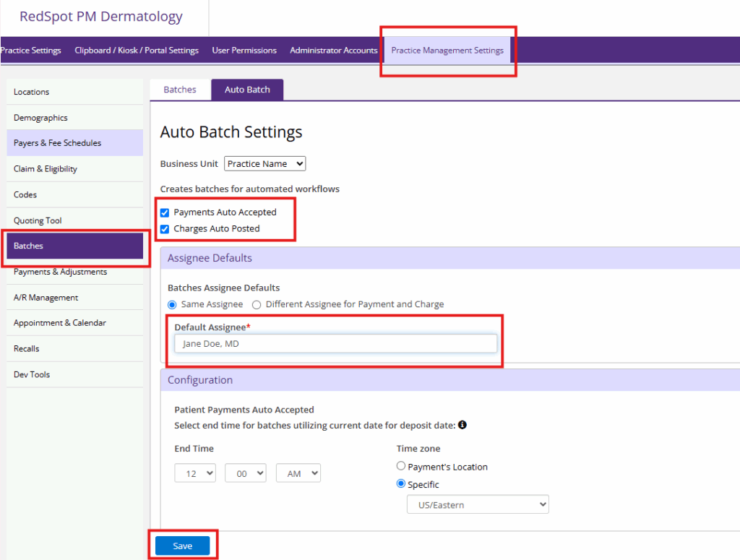This screenshot has width=740, height=560.
Task: Click the Save button
Action: 182,546
